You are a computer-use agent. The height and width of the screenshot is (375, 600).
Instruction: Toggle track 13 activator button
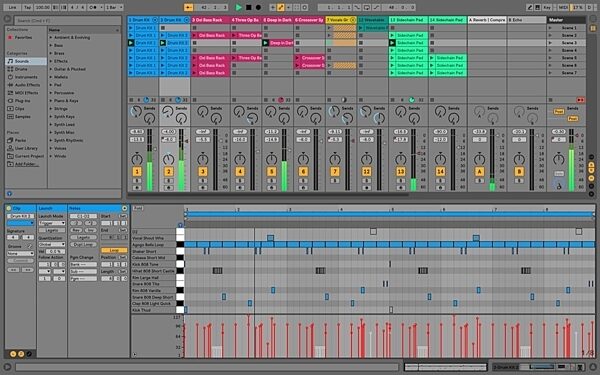[401, 171]
